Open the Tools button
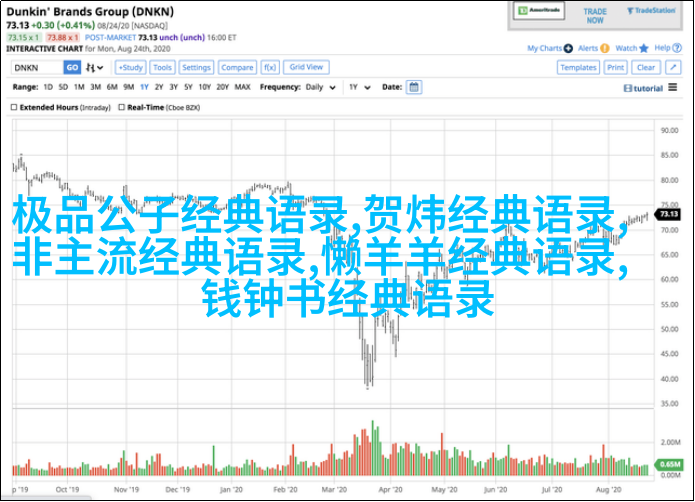The width and height of the screenshot is (695, 502). (162, 68)
